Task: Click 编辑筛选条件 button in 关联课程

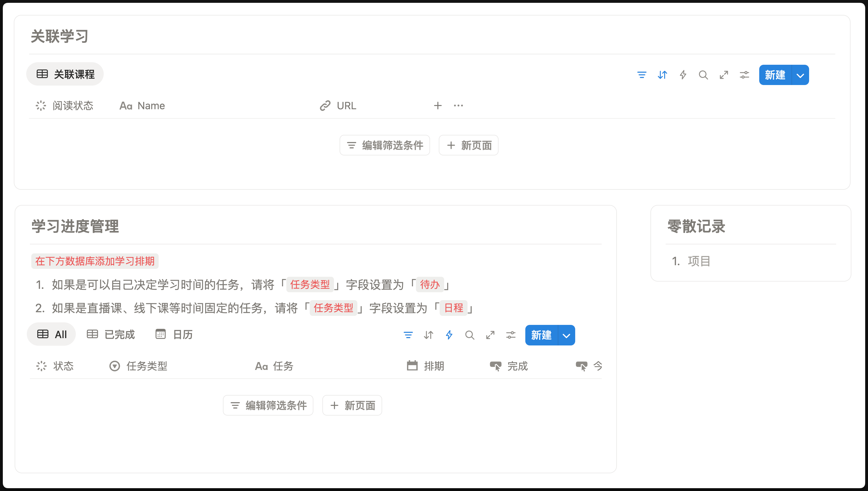Action: coord(385,145)
